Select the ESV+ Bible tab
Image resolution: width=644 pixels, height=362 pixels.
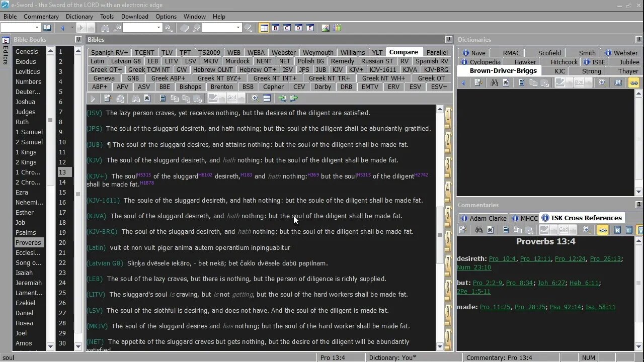[439, 86]
